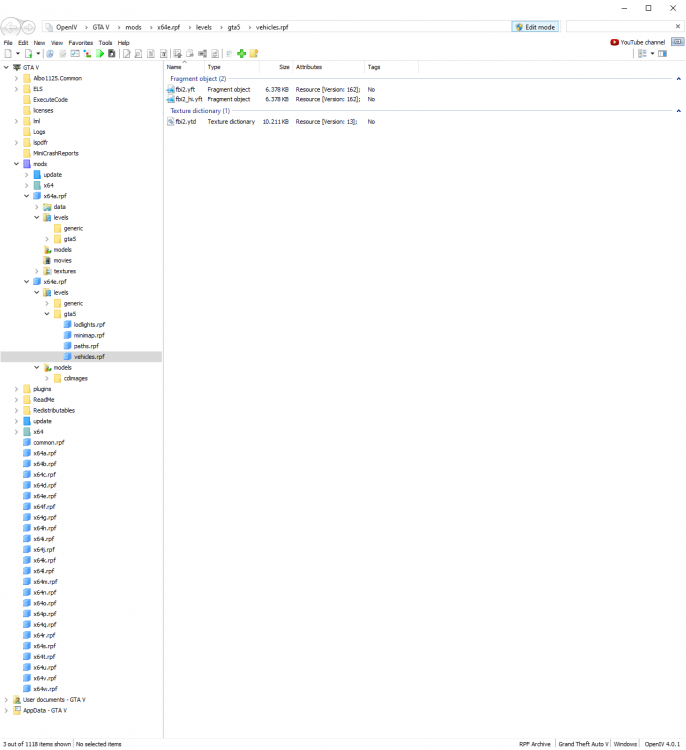Viewport: 686px width, 750px height.
Task: Click the gta5 breadcrumb segment
Action: (234, 27)
